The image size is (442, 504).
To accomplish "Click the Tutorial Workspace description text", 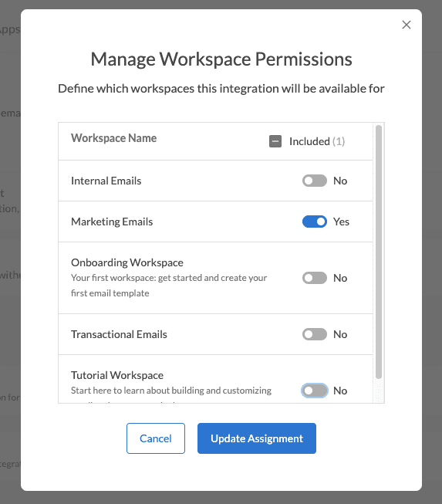I will (x=171, y=391).
